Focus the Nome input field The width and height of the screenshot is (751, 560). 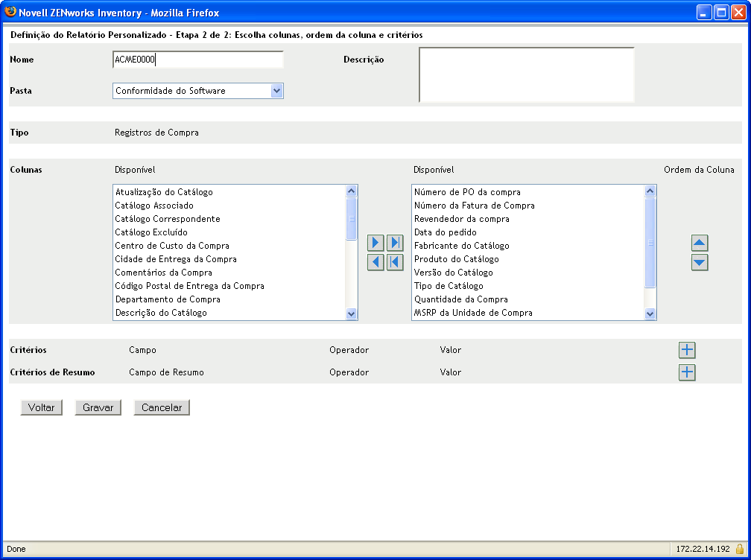click(x=198, y=60)
